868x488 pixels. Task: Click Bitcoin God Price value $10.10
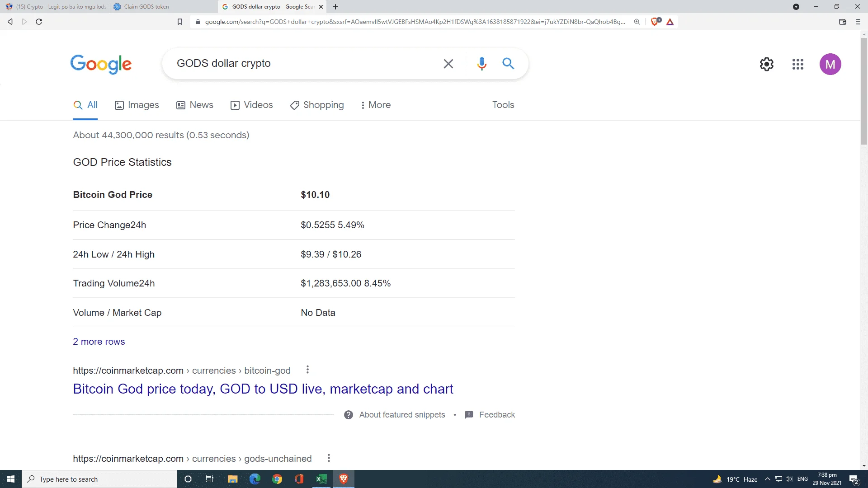pos(315,195)
